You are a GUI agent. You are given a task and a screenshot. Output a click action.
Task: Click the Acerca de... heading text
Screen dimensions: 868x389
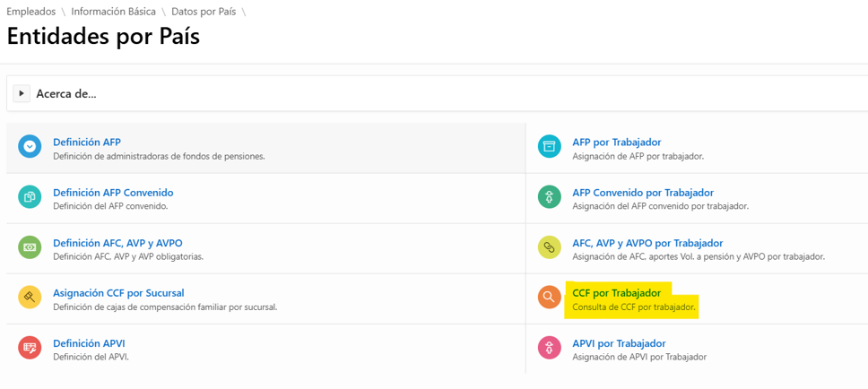[x=66, y=93]
